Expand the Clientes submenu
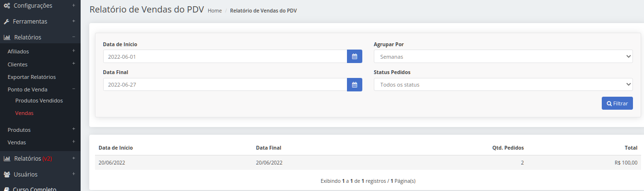Viewport: 644px width, 191px height. [x=73, y=64]
